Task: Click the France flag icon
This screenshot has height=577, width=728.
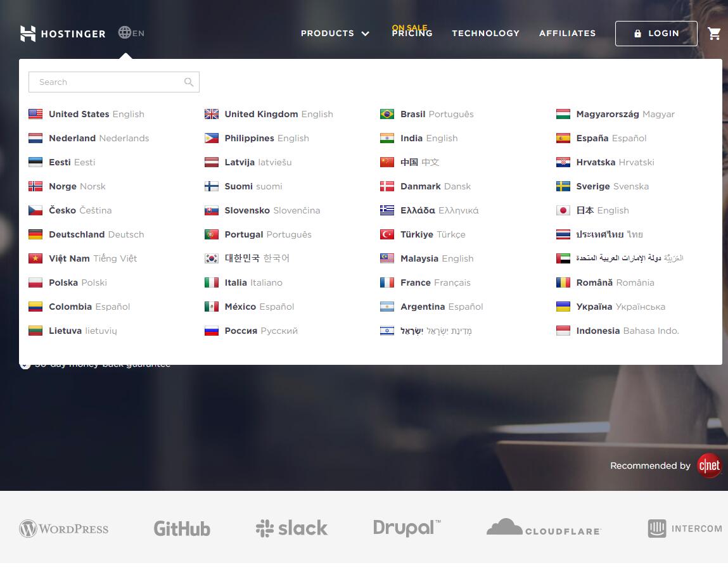Action: 386,282
